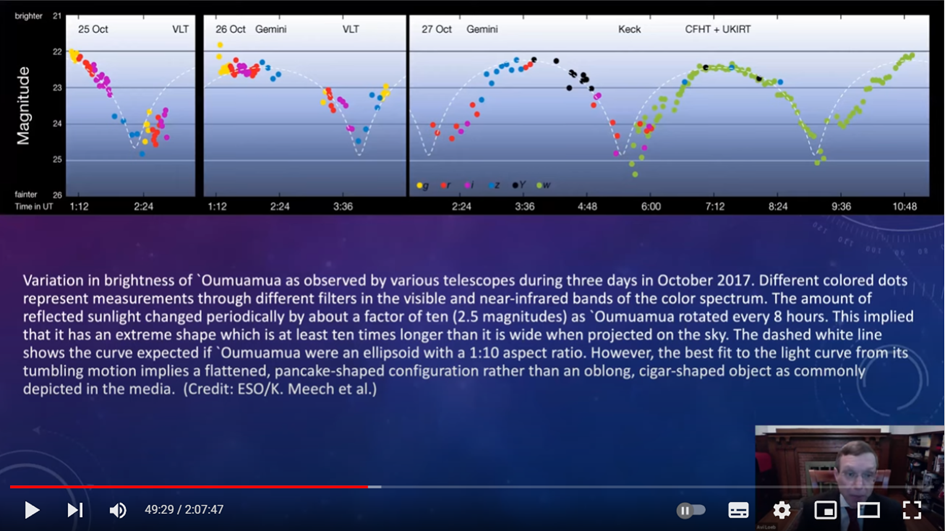This screenshot has height=531, width=945.
Task: Skip to the next video
Action: point(75,510)
